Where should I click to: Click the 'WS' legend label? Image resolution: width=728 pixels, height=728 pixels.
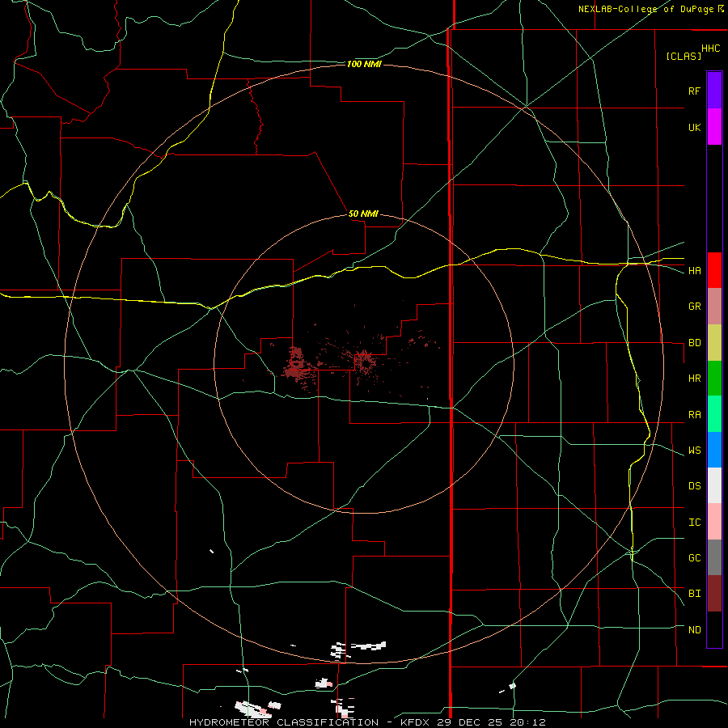pos(694,451)
